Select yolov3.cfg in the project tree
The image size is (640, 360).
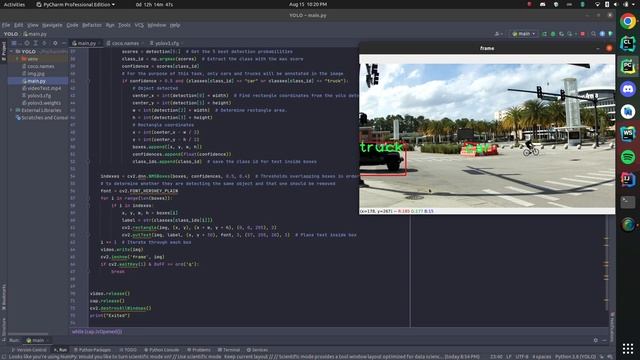tap(39, 96)
